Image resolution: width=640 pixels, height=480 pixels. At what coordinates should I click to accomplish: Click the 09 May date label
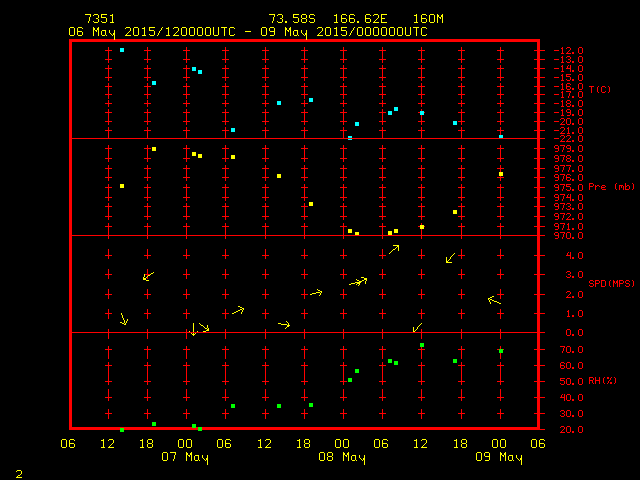pos(498,457)
